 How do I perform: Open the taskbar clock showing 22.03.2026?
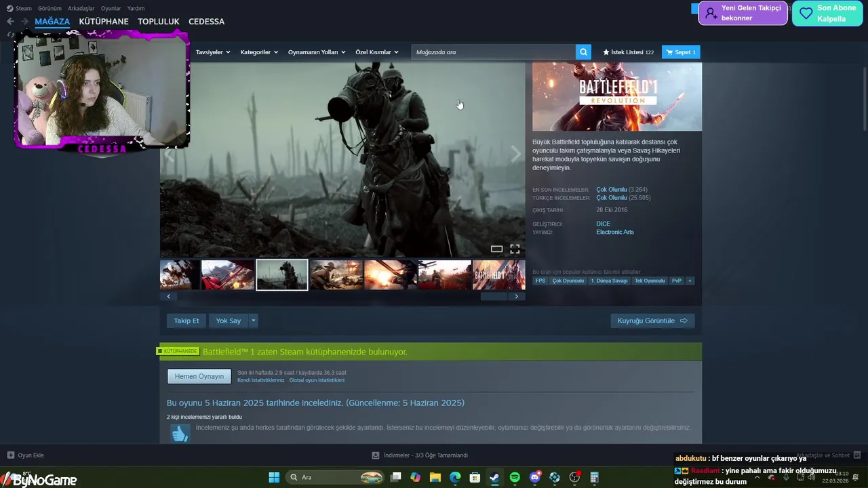coord(835,477)
